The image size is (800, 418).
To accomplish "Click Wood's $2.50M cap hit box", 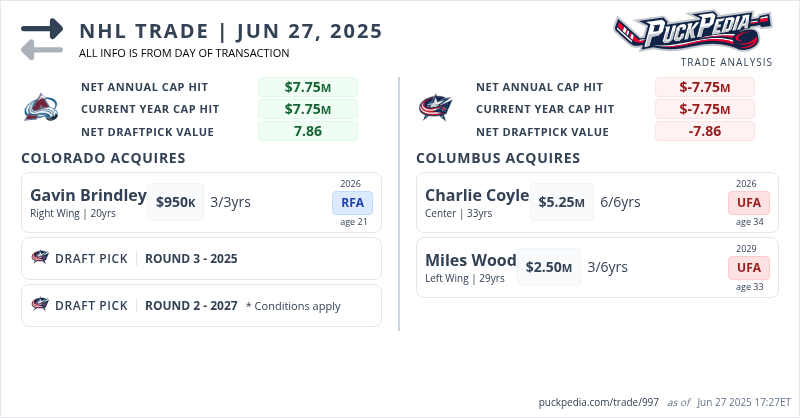I will click(x=549, y=267).
